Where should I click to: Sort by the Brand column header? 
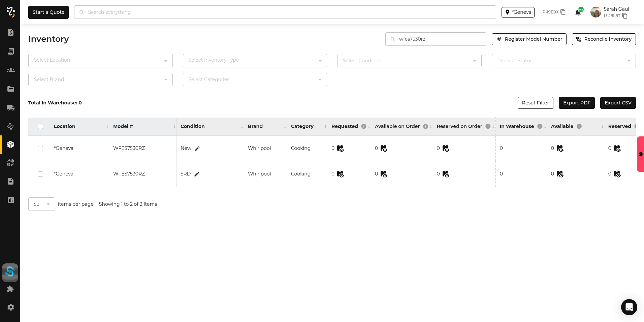coord(255,126)
